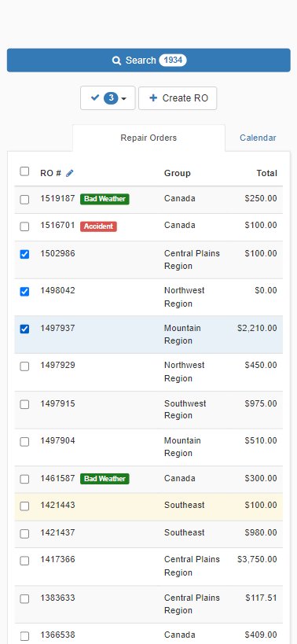
Task: Click the pencil edit icon beside RO #
Action: pos(70,173)
